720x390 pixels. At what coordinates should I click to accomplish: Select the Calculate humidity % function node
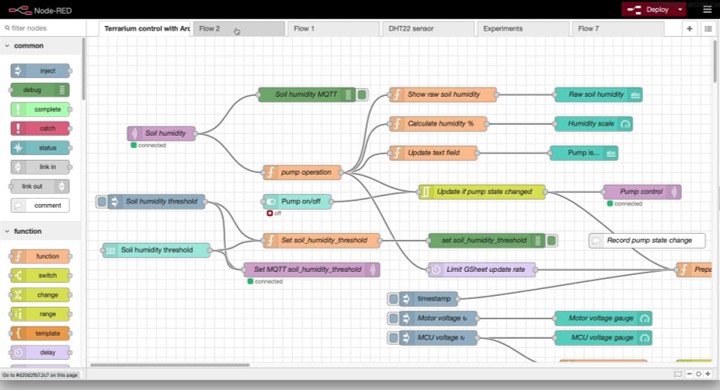pyautogui.click(x=439, y=124)
